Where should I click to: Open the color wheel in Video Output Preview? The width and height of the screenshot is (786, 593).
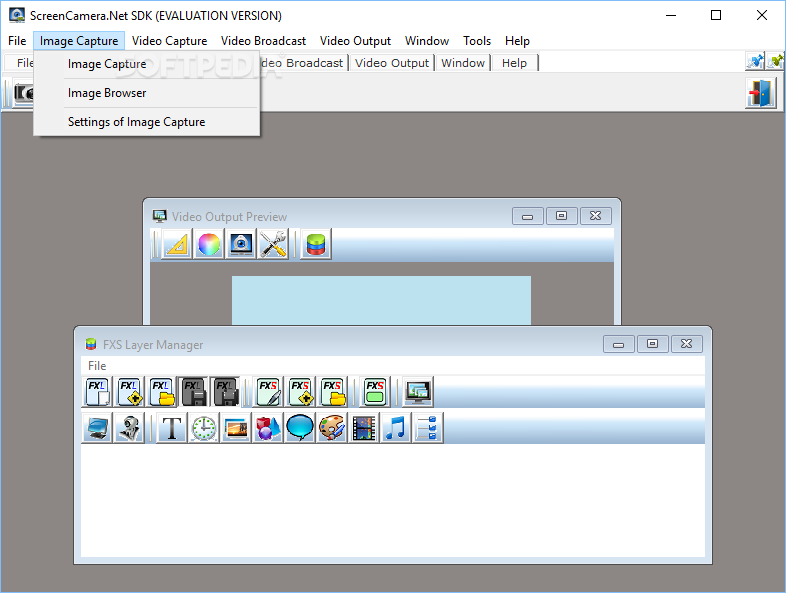coord(209,244)
